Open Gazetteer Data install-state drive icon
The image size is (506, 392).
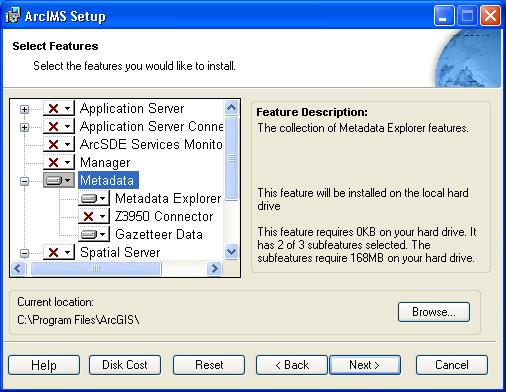(94, 234)
